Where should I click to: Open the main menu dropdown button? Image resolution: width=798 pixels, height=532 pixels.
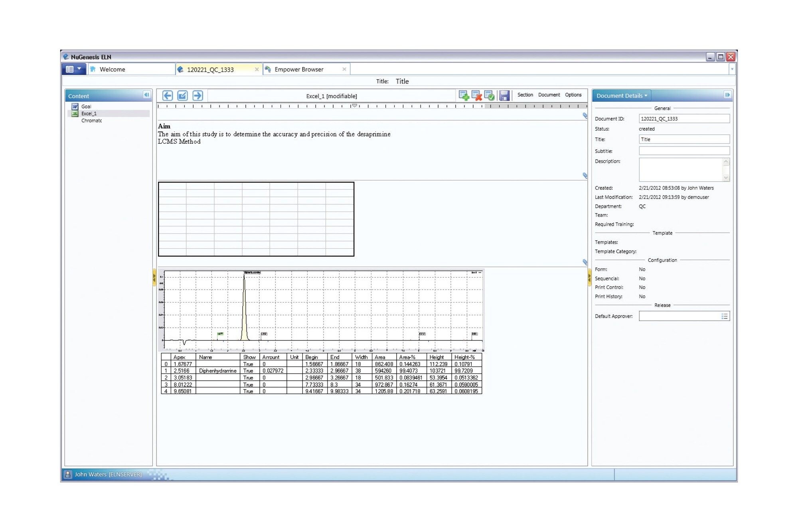point(74,69)
